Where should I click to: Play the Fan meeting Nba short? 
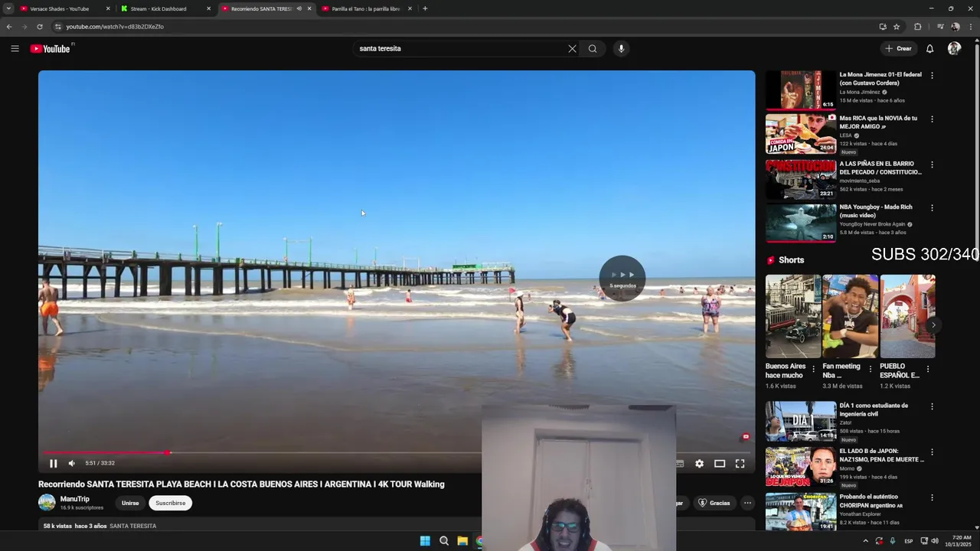click(850, 316)
